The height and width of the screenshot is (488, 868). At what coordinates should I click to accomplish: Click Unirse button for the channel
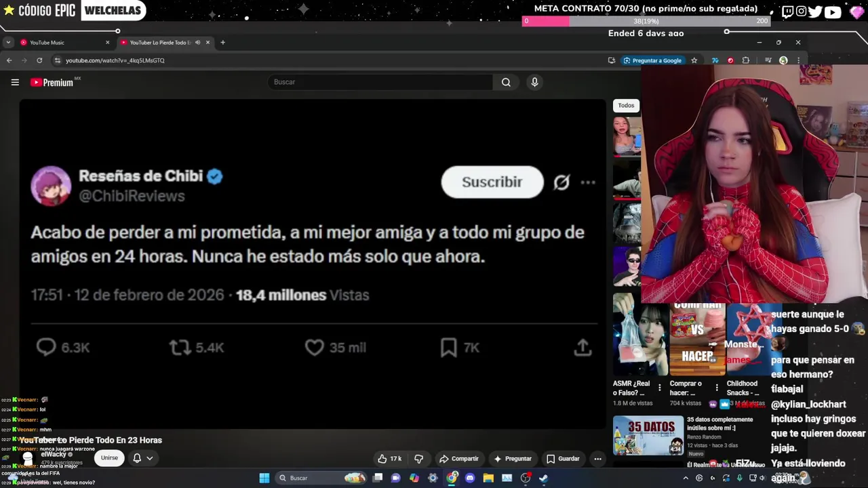click(109, 458)
